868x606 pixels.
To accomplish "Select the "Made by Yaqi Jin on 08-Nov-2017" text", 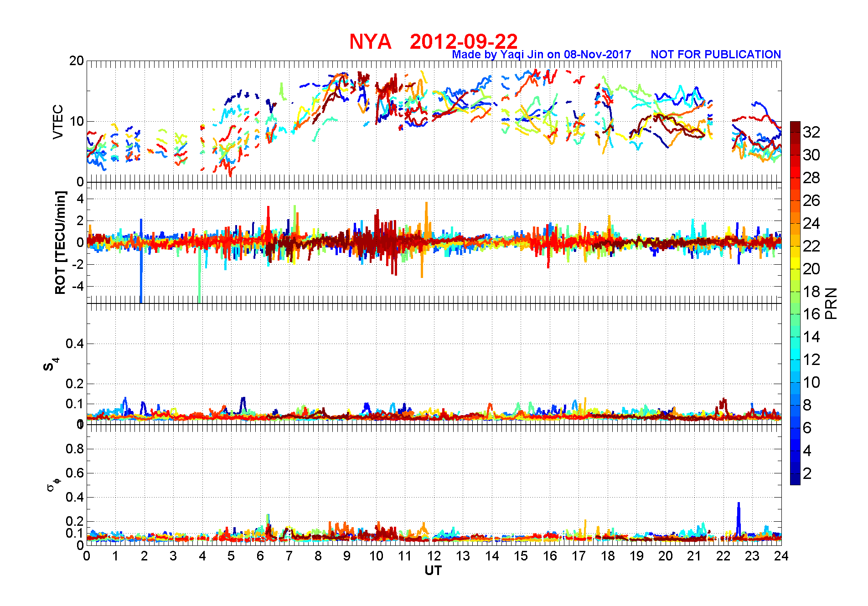I will tap(542, 55).
